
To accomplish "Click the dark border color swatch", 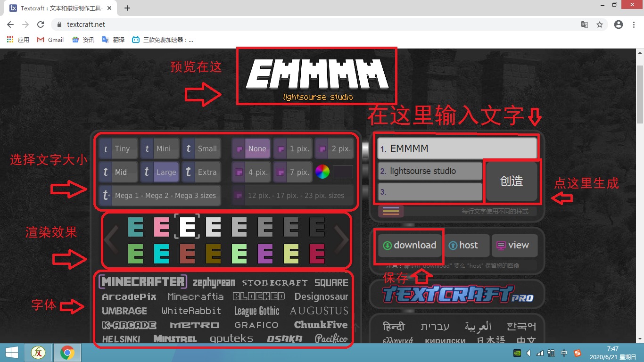I will click(343, 172).
